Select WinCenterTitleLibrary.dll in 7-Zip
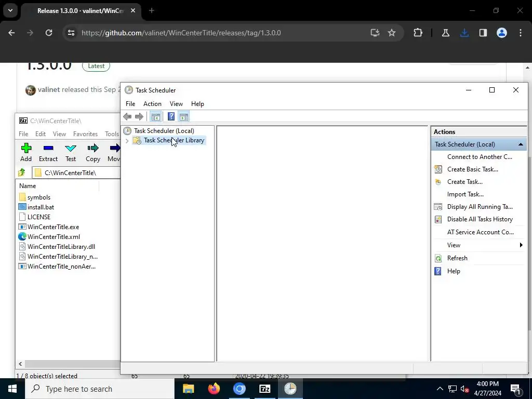The width and height of the screenshot is (532, 399). pyautogui.click(x=61, y=247)
